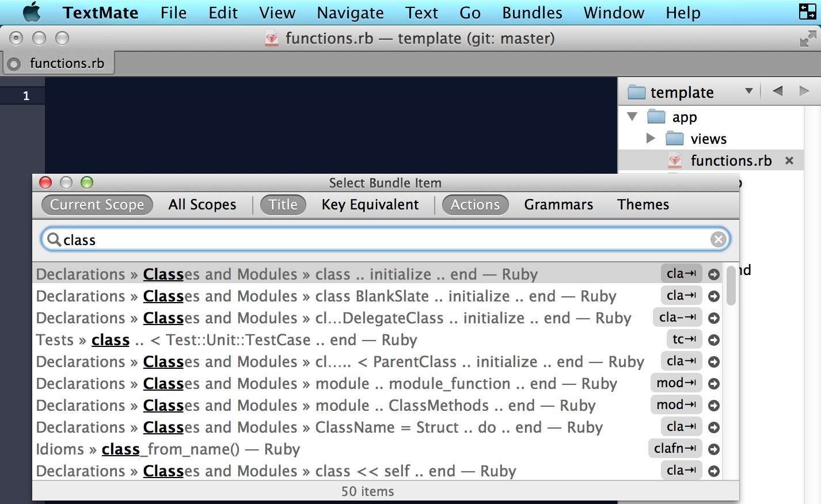This screenshot has height=504, width=821.
Task: Open arrow for module ClassMethods row
Action: pos(714,406)
